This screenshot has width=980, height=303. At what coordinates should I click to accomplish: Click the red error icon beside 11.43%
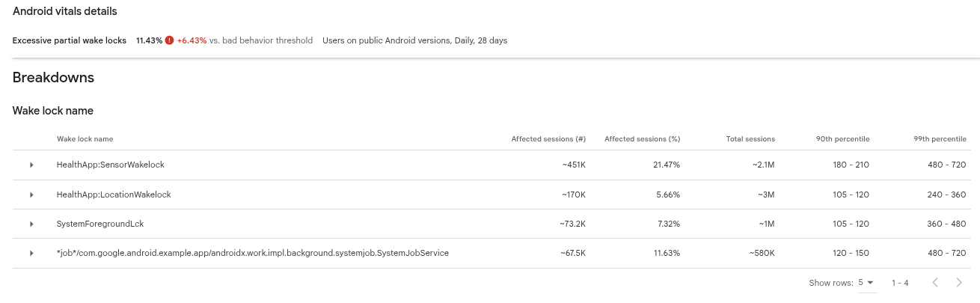pos(170,40)
